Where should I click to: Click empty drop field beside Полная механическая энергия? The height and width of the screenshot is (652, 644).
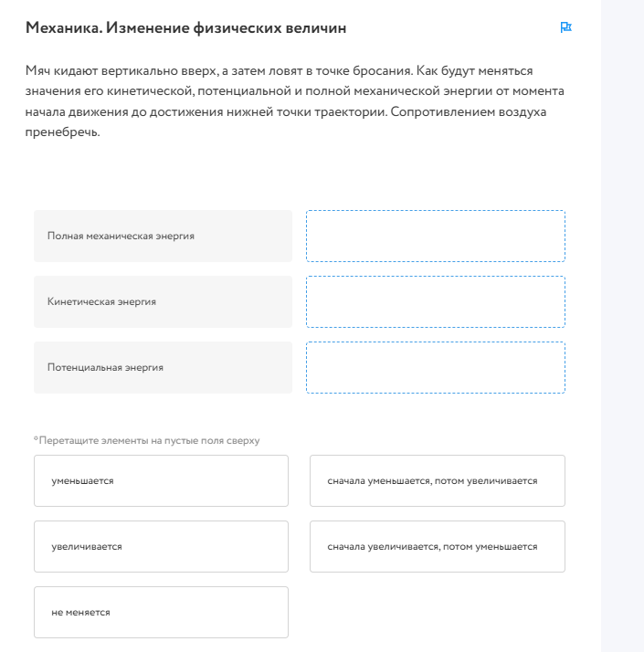436,236
